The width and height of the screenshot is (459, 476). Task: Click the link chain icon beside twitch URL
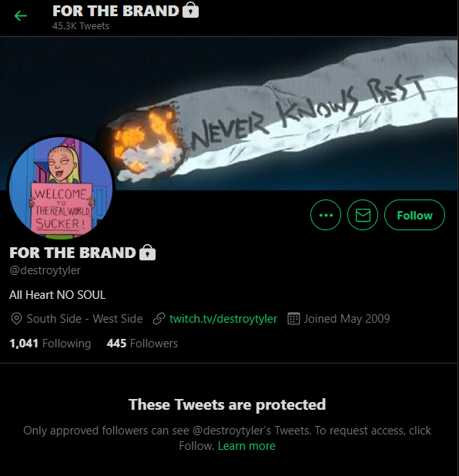click(x=159, y=319)
